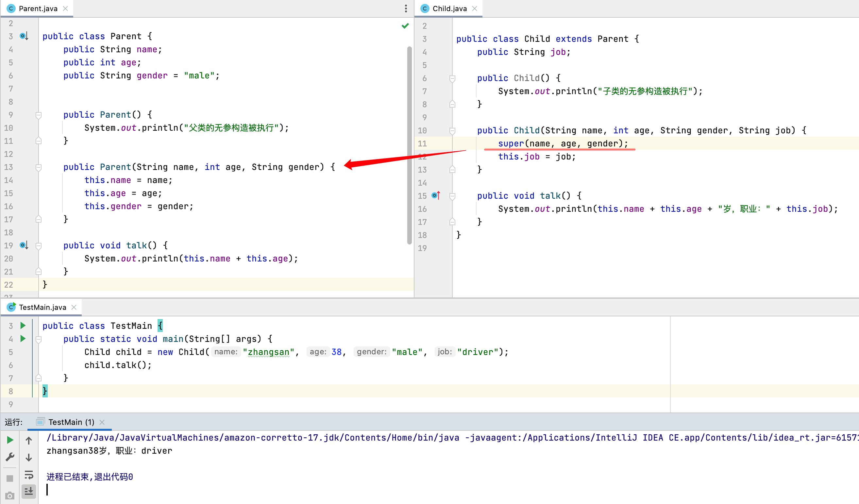Click down arrow in run console toolbar
The height and width of the screenshot is (504, 859).
point(29,457)
